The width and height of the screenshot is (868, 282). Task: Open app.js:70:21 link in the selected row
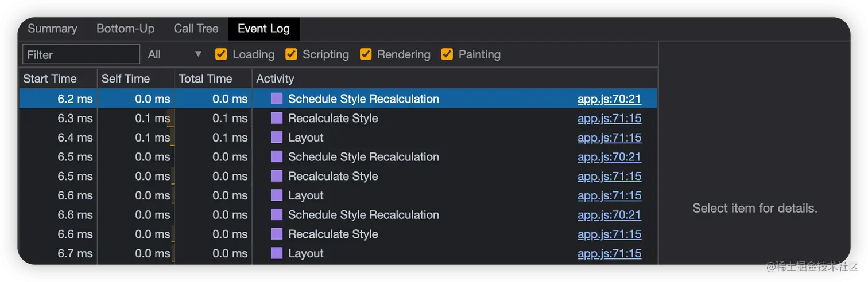point(609,99)
